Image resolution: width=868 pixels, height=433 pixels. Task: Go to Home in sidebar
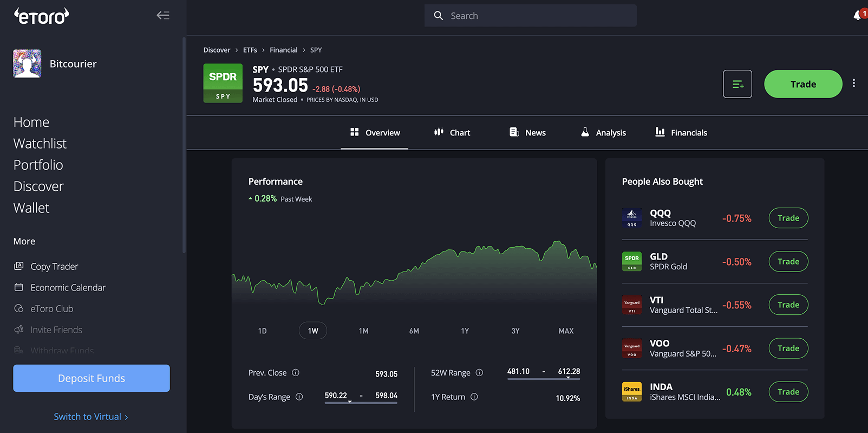click(31, 122)
